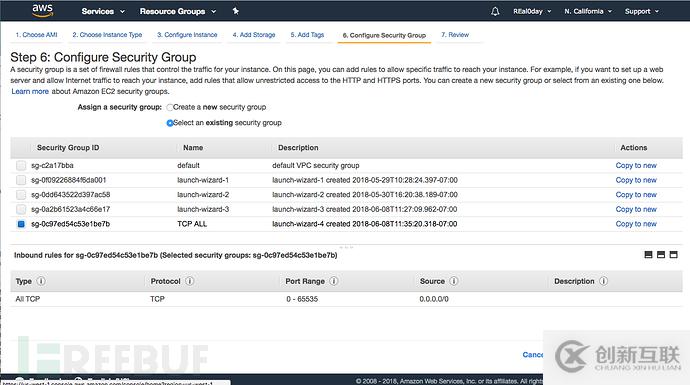This screenshot has height=385, width=690.
Task: Click Copy to new for launch-wizard-1
Action: 636,180
